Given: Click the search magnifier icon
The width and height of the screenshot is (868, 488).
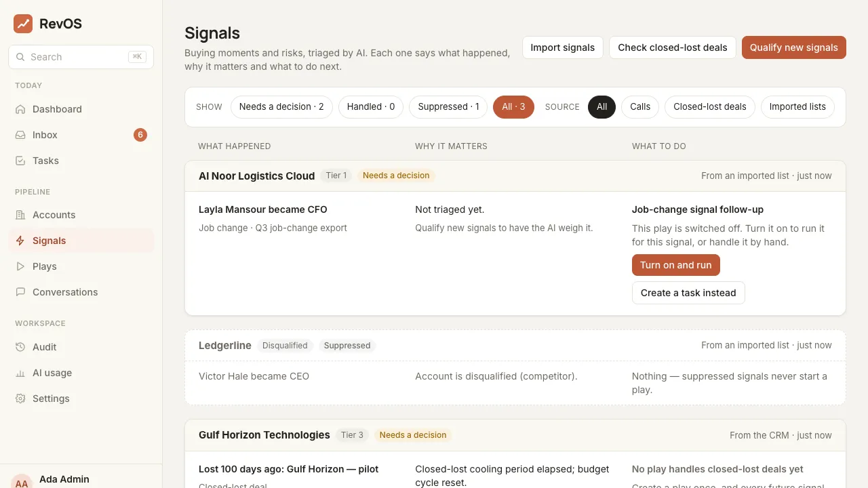Looking at the screenshot, I should tap(20, 57).
